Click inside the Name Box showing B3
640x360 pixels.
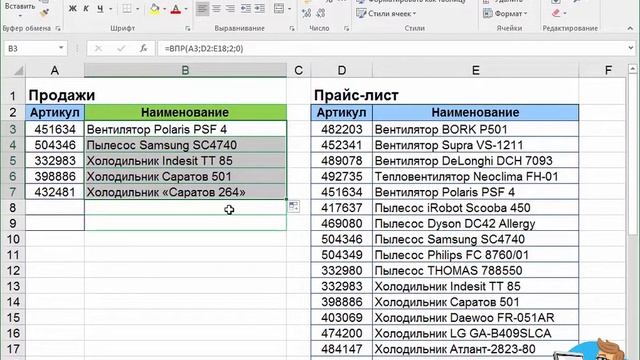click(x=31, y=48)
